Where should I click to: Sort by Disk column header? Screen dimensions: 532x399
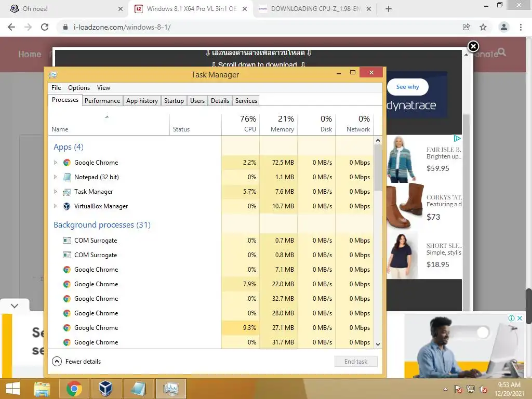(x=316, y=124)
